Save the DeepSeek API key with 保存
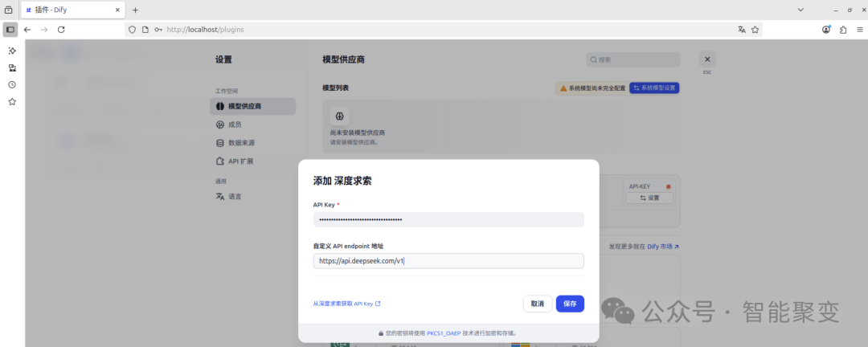The width and height of the screenshot is (868, 347). [570, 304]
